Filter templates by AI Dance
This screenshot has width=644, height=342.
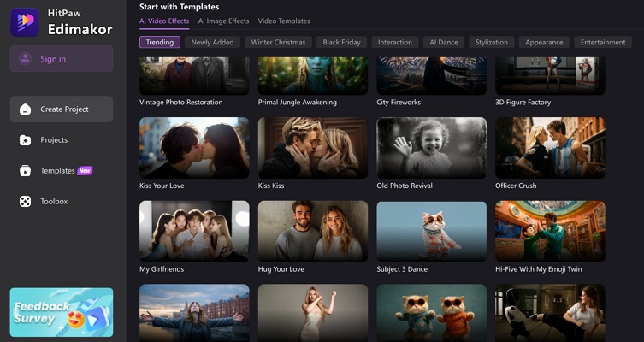pos(444,42)
